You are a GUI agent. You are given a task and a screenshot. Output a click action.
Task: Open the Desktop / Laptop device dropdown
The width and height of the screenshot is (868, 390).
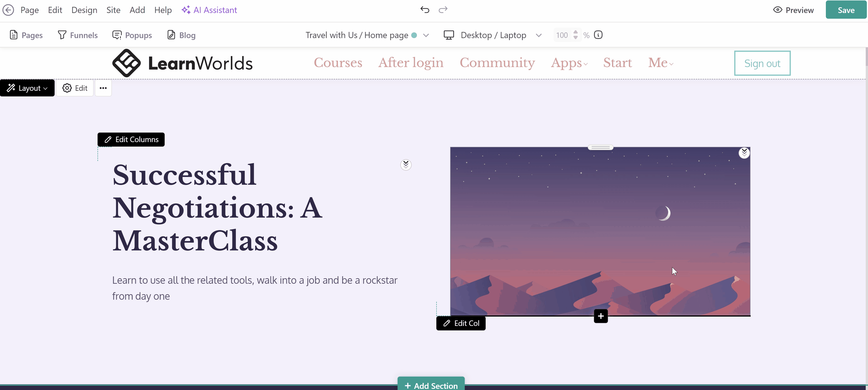[493, 35]
